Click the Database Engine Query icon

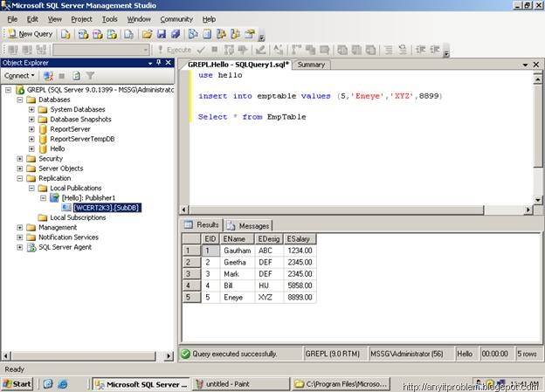click(x=66, y=34)
